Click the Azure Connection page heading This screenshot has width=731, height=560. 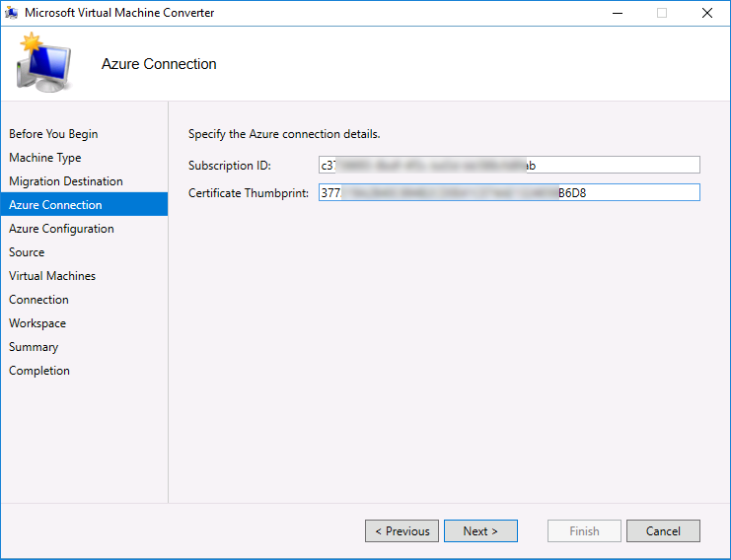(159, 64)
